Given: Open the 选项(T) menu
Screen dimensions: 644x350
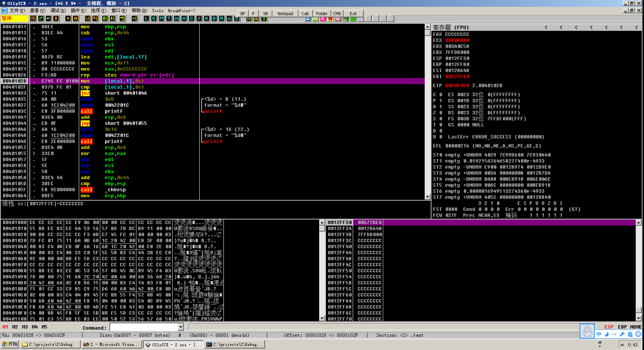Looking at the screenshot, I should (98, 11).
